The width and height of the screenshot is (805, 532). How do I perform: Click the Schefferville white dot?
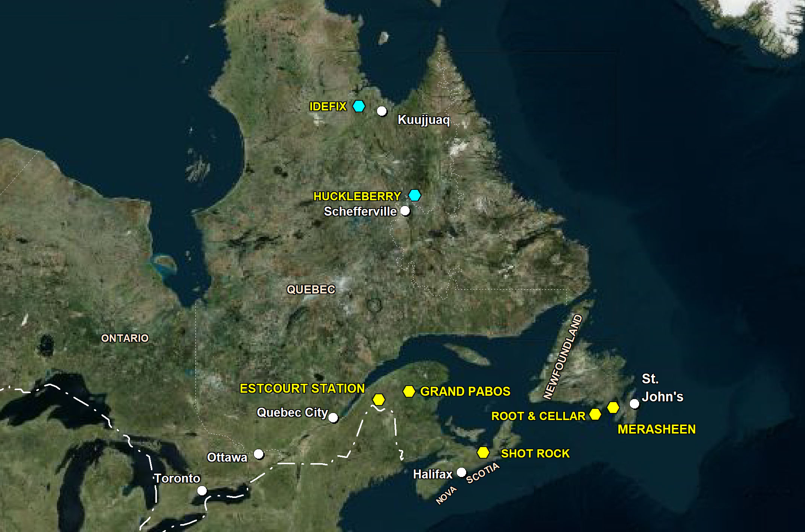click(x=405, y=211)
